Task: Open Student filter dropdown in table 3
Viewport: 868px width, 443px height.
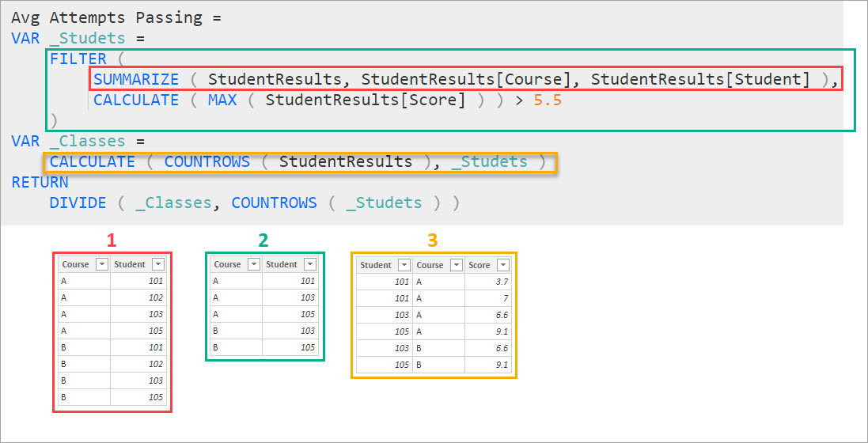Action: (x=404, y=265)
